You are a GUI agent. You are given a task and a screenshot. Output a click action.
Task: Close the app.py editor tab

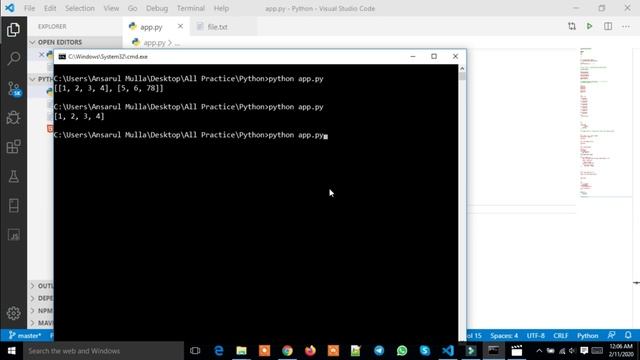pyautogui.click(x=180, y=26)
